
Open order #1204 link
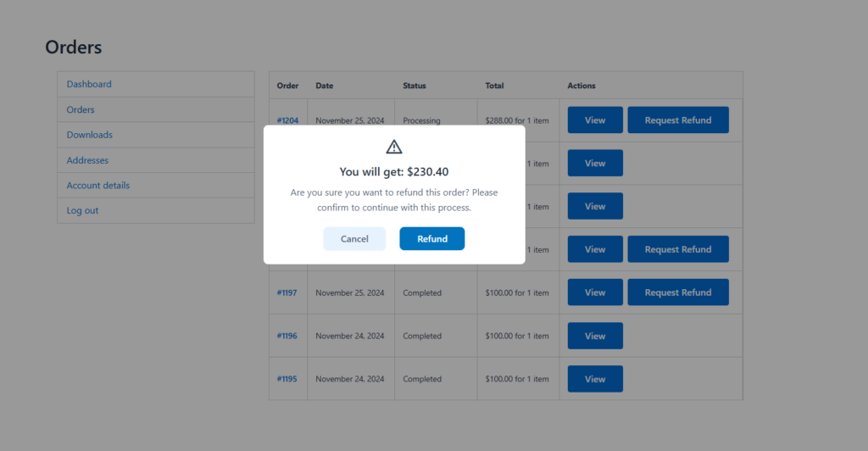[x=287, y=120]
